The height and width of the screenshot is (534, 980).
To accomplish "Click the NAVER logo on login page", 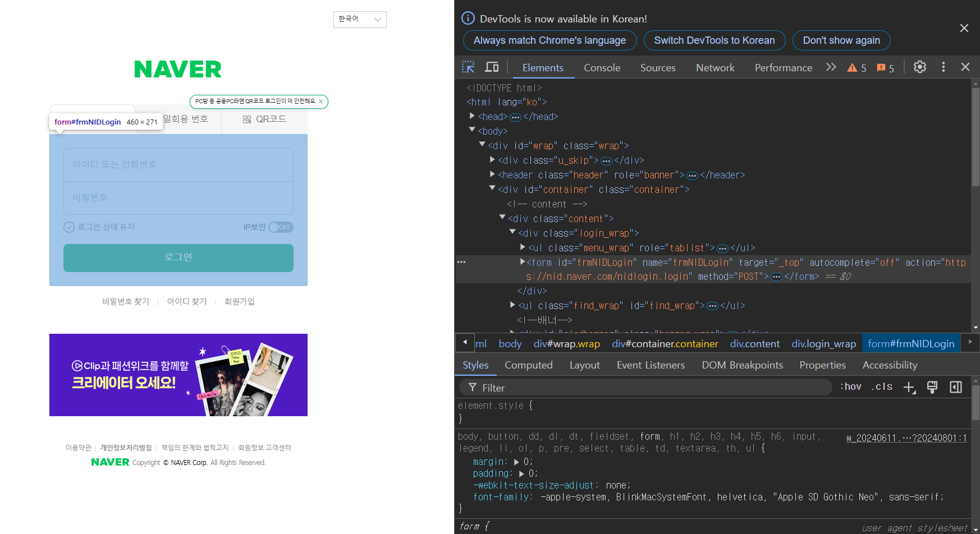I will tap(178, 70).
